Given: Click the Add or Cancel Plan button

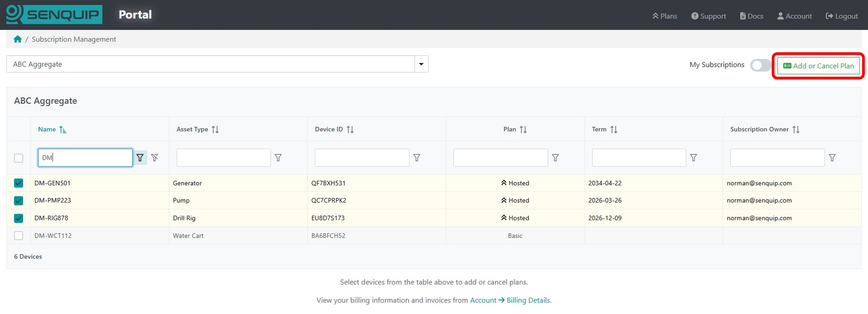Looking at the screenshot, I should tap(818, 66).
